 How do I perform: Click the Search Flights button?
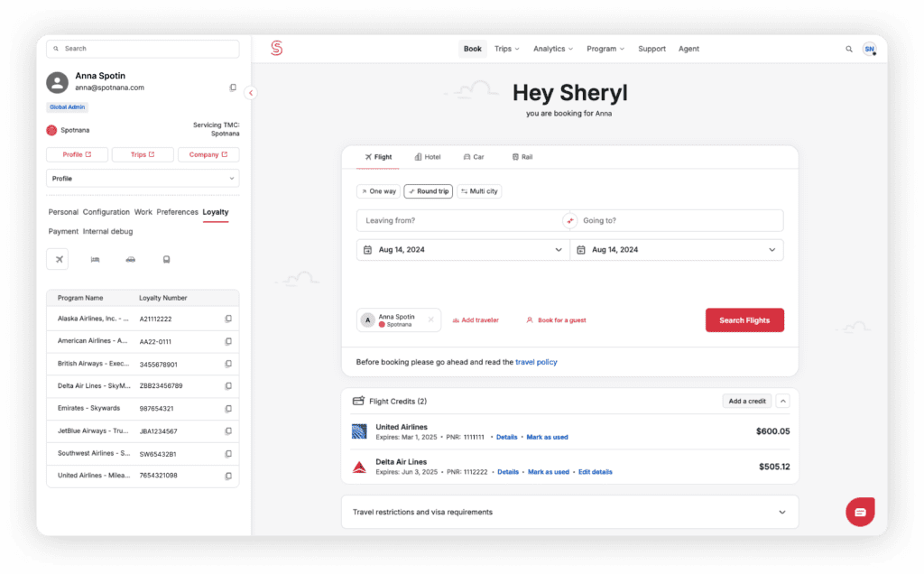[744, 319]
